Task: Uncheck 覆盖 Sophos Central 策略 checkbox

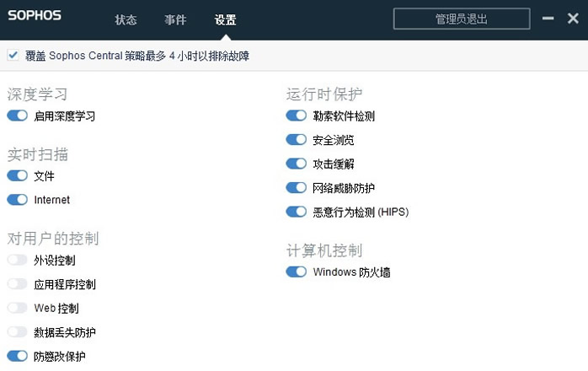Action: pyautogui.click(x=13, y=56)
